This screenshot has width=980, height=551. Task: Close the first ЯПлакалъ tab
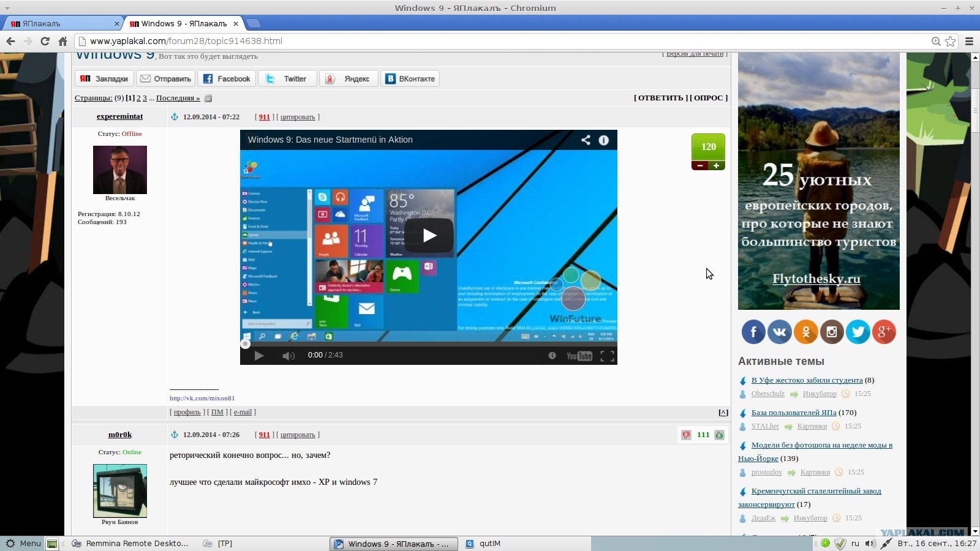point(116,24)
